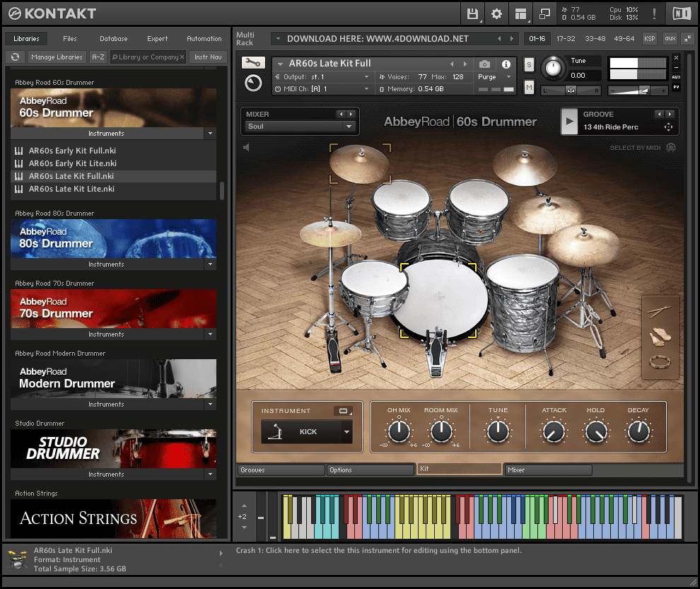Click the save disk icon in top toolbar
The width and height of the screenshot is (700, 589).
point(472,13)
